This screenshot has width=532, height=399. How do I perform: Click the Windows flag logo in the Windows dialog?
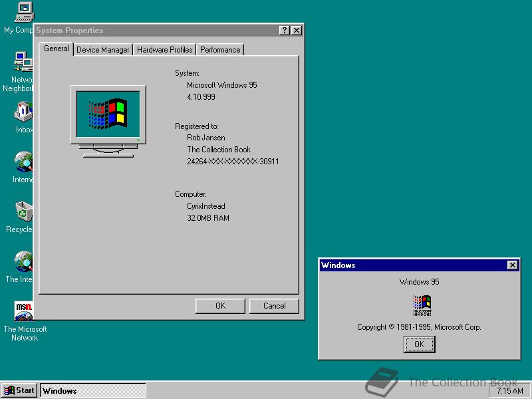click(422, 305)
